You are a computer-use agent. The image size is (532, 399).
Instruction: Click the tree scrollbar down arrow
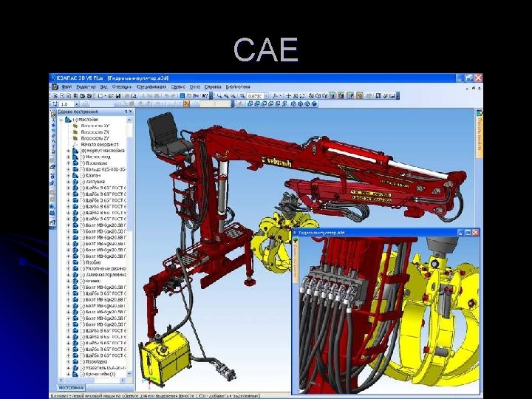[129, 374]
